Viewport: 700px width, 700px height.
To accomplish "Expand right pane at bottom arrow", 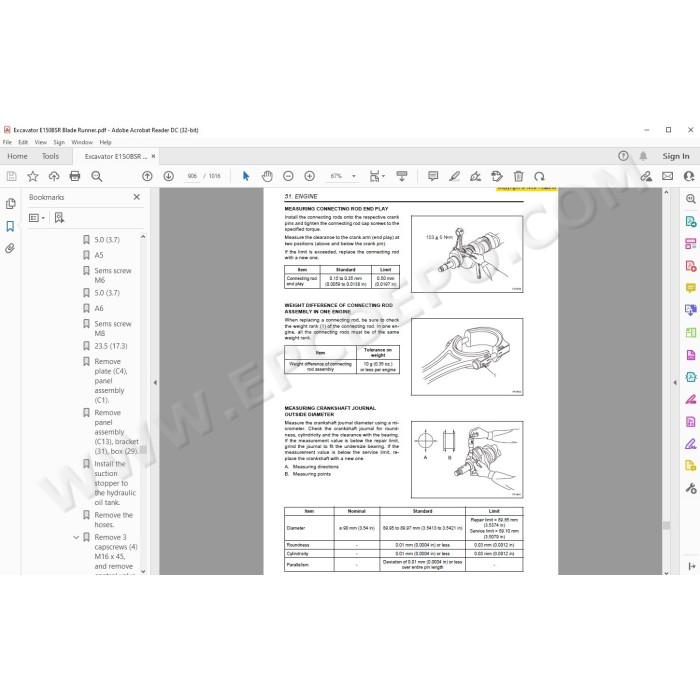I will click(692, 566).
